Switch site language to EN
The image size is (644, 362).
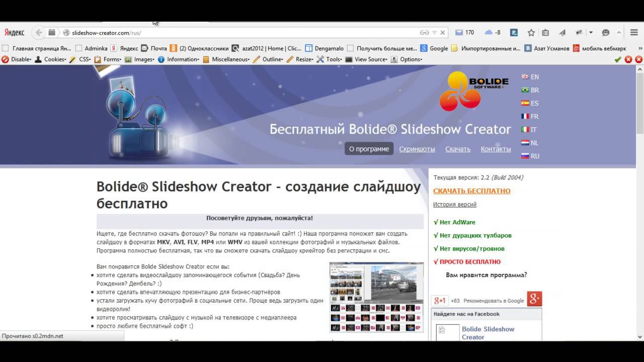point(530,77)
